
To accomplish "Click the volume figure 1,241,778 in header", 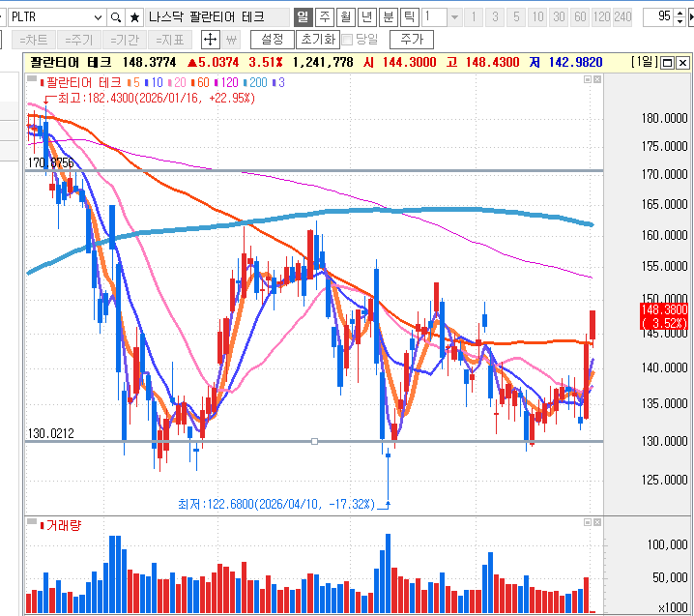I will pos(323,63).
